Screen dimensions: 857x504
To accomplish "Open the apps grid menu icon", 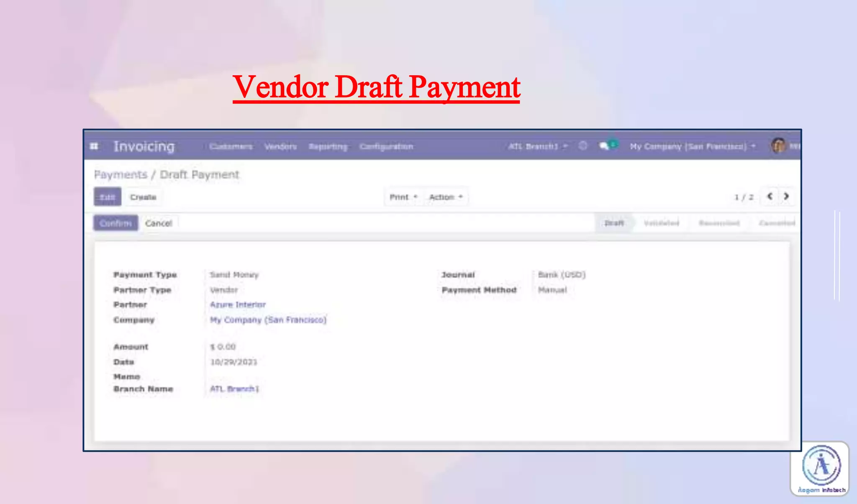I will click(94, 146).
